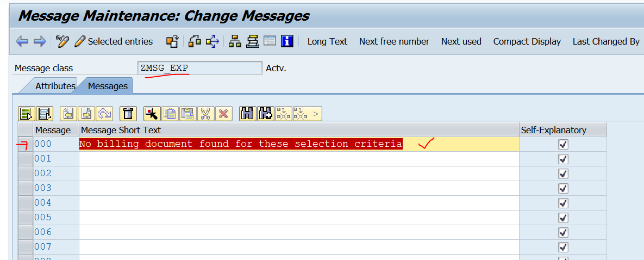The width and height of the screenshot is (644, 260).
Task: Open the blue information icon
Action: pos(287,41)
